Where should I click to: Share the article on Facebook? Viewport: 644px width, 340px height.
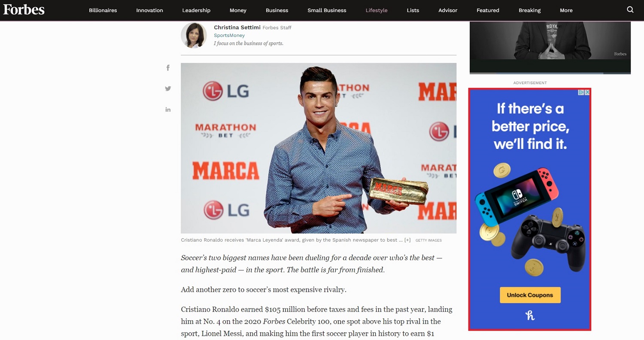pyautogui.click(x=168, y=67)
